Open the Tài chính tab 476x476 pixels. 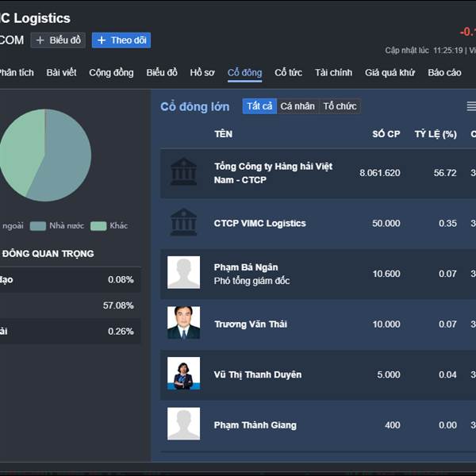[333, 72]
